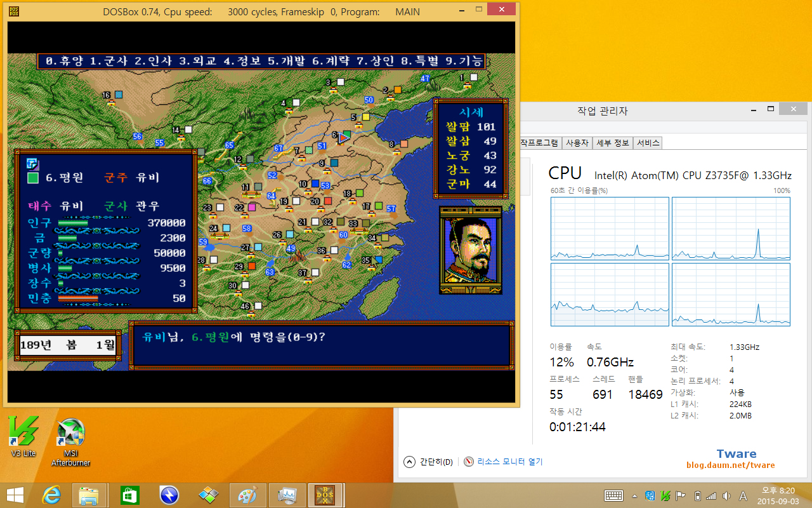Toggle IME input mode 'A' indicator
Image resolution: width=812 pixels, height=508 pixels.
743,496
